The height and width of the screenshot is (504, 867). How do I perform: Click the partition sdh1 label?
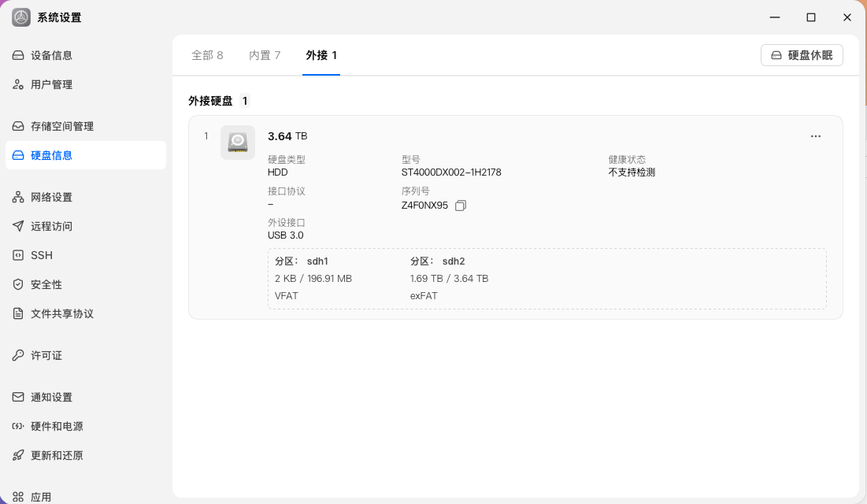tap(302, 261)
